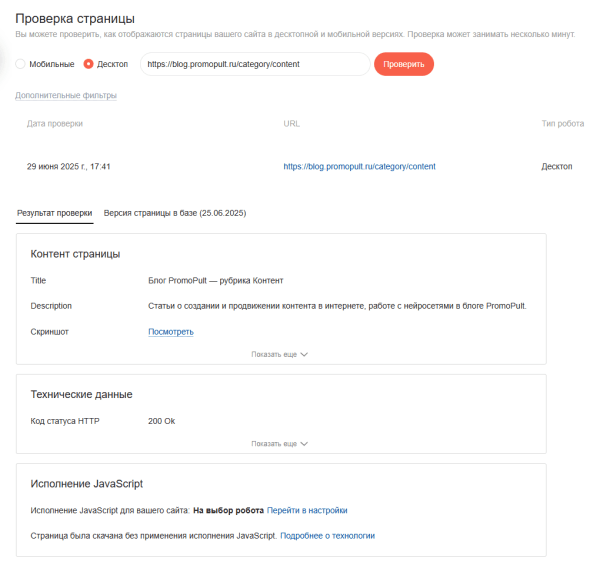Screen dimensions: 600x565
Task: Expand Показать еще under Контент страницы
Action: 275,354
